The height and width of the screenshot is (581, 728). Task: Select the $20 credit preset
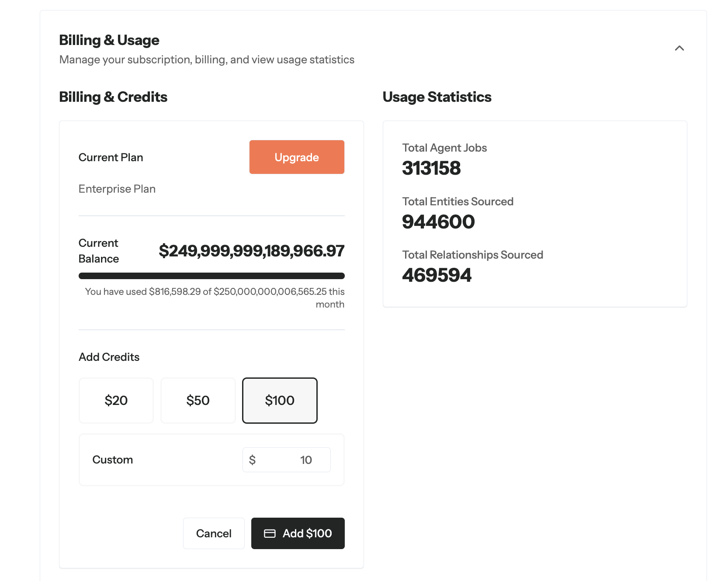[x=116, y=401]
